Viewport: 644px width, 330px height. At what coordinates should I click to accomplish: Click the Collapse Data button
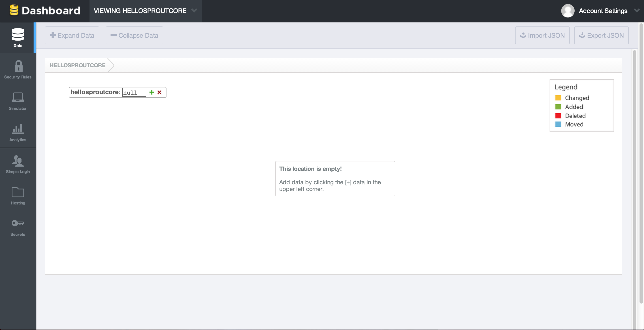134,36
